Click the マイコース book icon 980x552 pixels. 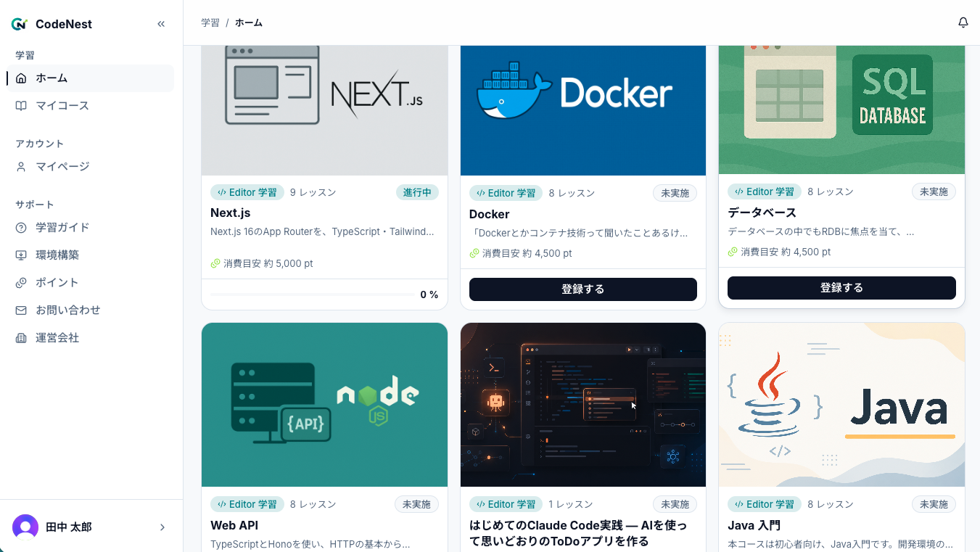coord(21,106)
